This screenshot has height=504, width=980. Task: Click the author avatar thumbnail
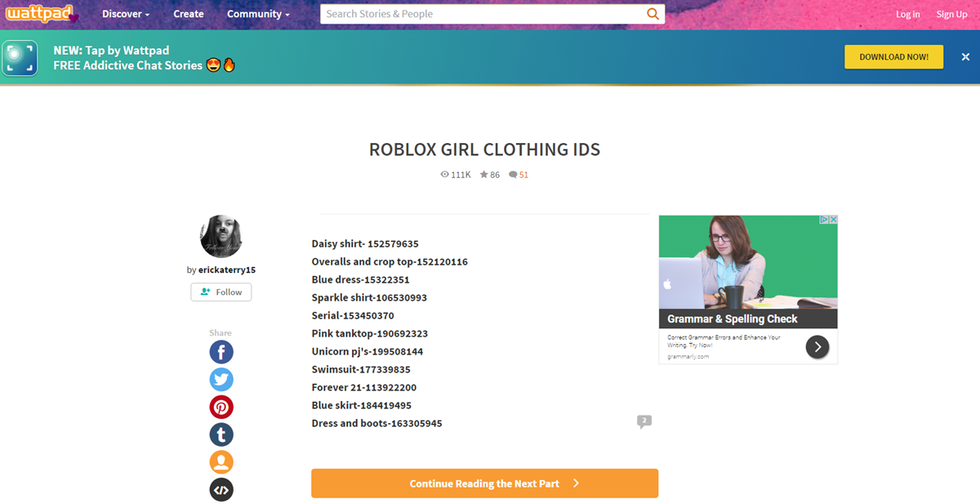click(x=221, y=237)
